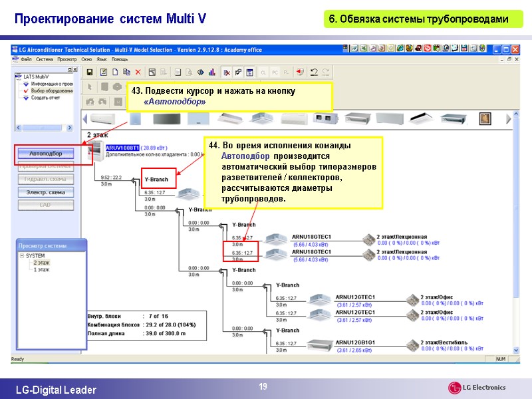Click the vertical scrollbar thumb of the diagram area
The image size is (532, 399).
pos(516,207)
